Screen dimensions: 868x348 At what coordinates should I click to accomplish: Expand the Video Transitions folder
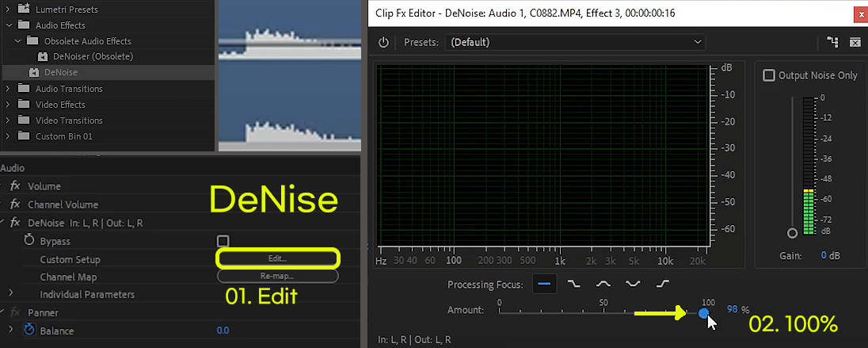pos(8,120)
